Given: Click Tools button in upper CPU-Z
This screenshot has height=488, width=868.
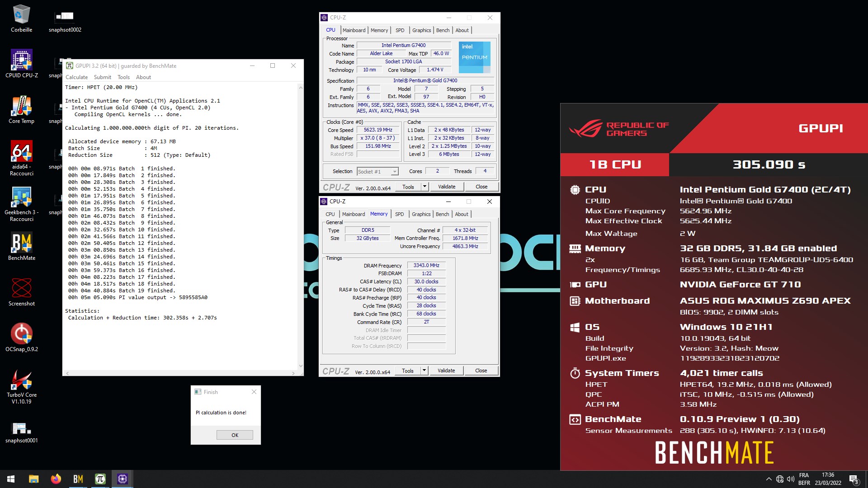Looking at the screenshot, I should pos(408,187).
